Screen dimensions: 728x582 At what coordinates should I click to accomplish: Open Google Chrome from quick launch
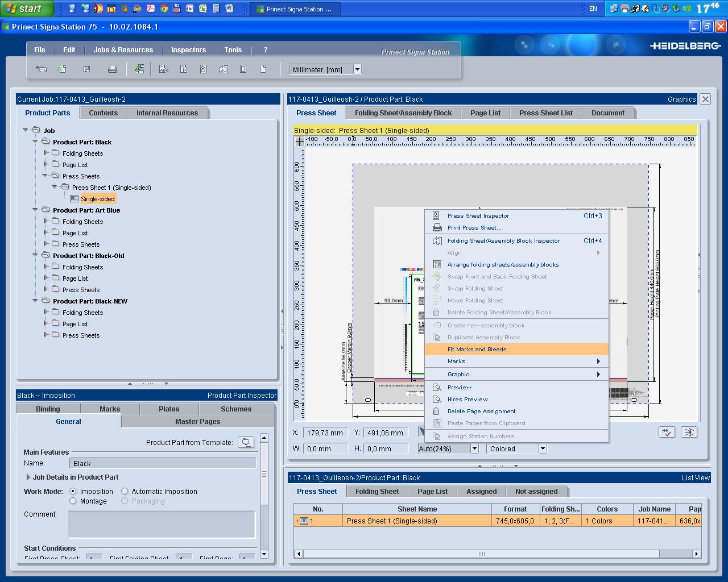pos(164,9)
